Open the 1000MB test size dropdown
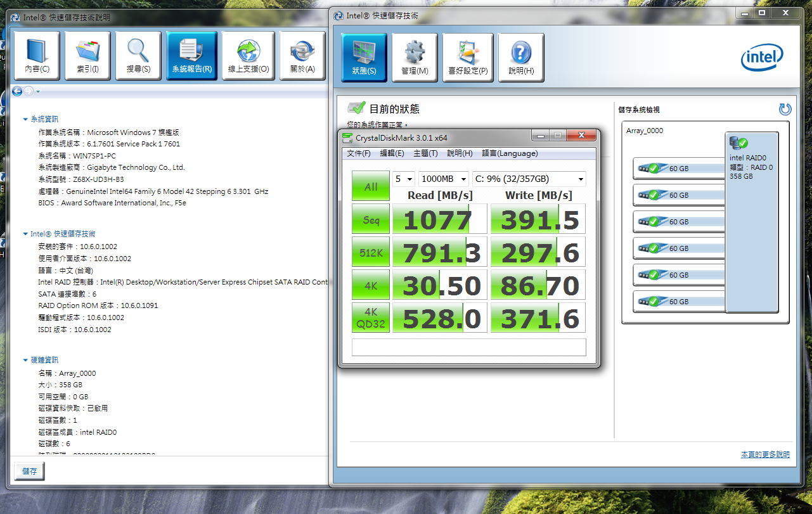This screenshot has width=812, height=514. 443,179
